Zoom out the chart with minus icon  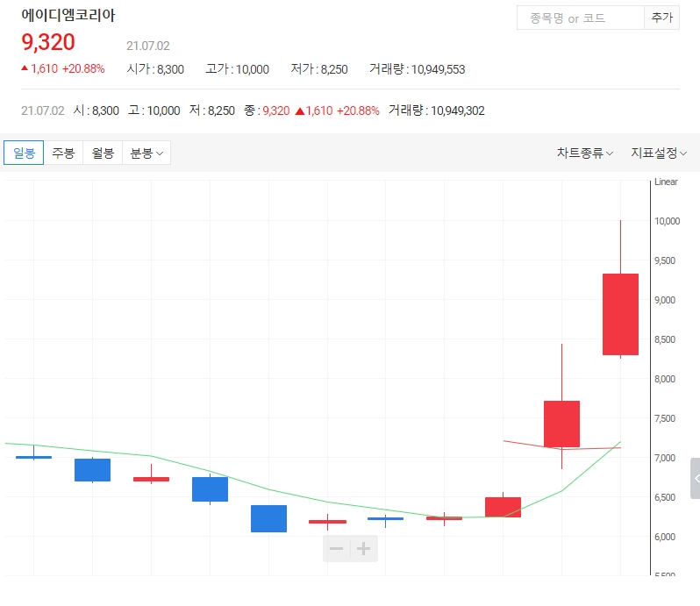(336, 548)
